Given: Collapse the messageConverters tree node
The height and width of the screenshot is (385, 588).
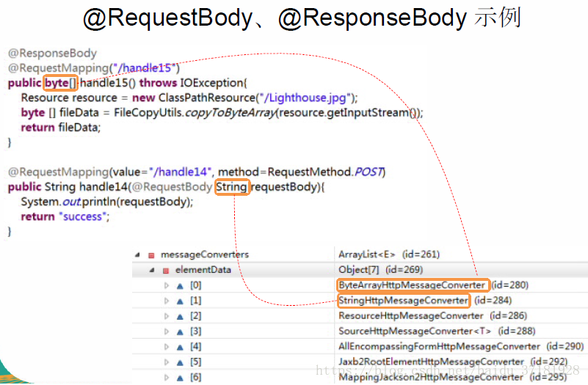Looking at the screenshot, I should tap(137, 254).
